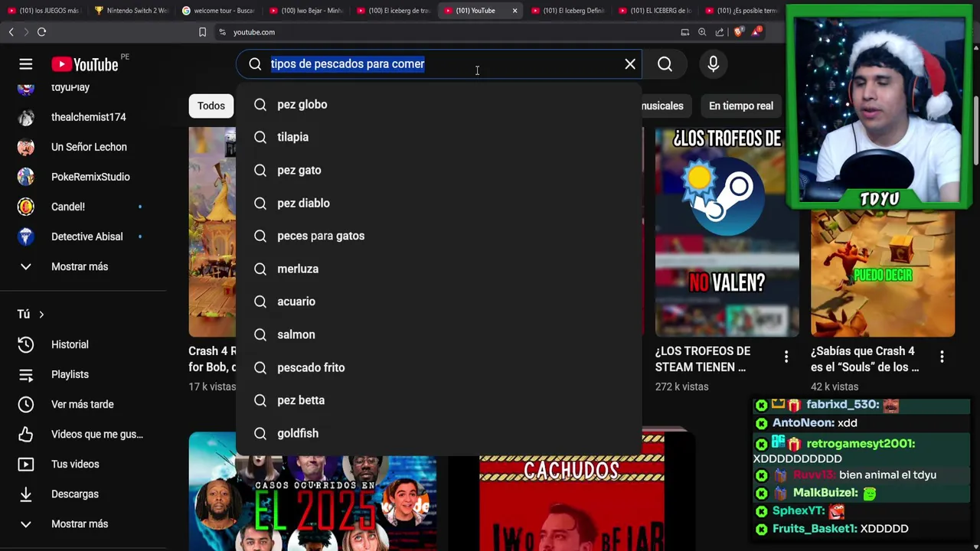
Task: Close the active '(101) YouTube' tab
Action: tap(514, 11)
